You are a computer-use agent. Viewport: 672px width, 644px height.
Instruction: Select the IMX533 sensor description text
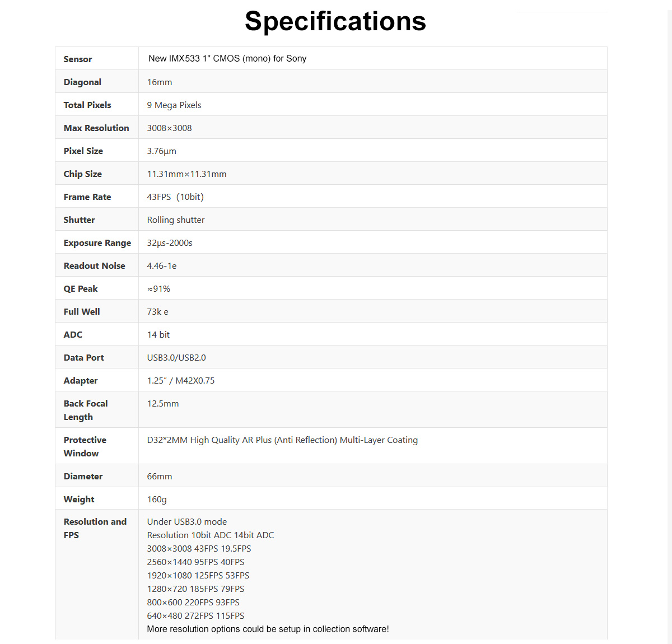point(227,59)
